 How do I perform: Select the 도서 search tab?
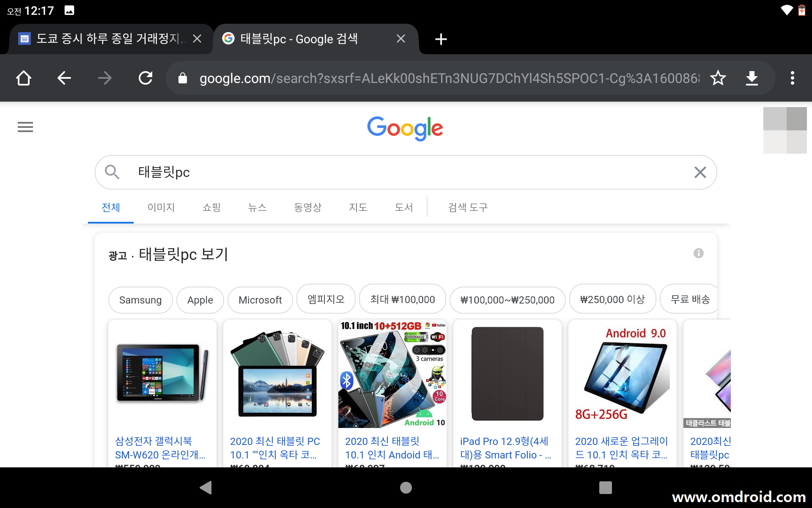point(403,207)
